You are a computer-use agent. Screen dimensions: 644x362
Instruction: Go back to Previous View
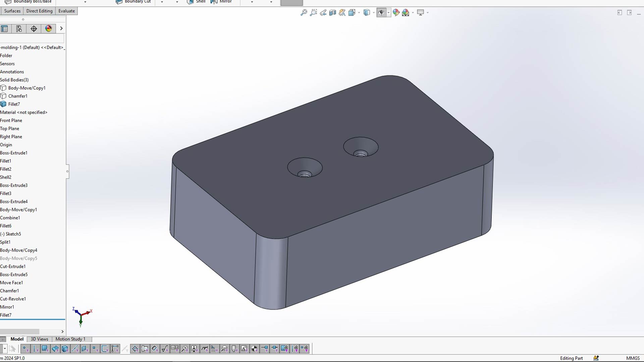[x=323, y=12]
